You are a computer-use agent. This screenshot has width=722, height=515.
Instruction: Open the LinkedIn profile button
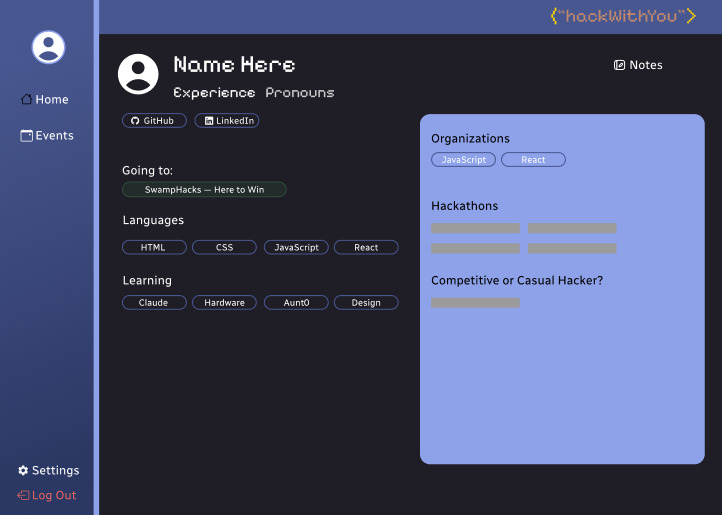pyautogui.click(x=227, y=121)
